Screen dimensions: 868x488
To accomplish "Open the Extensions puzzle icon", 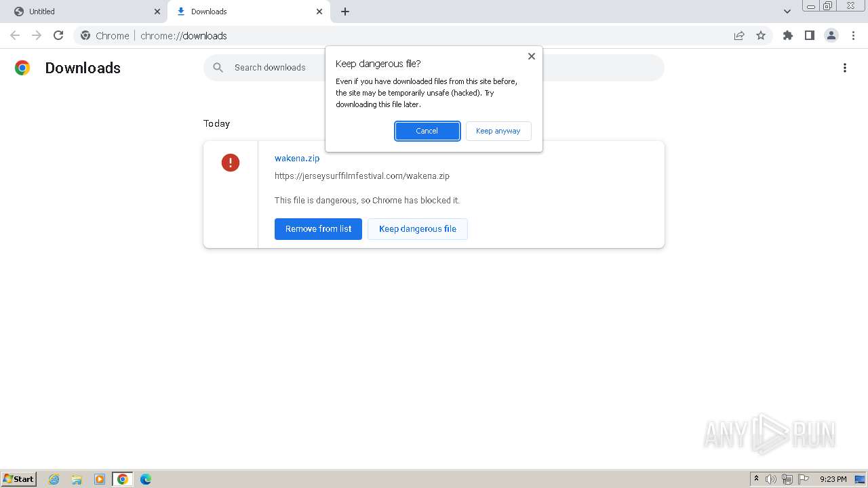I will 788,35.
